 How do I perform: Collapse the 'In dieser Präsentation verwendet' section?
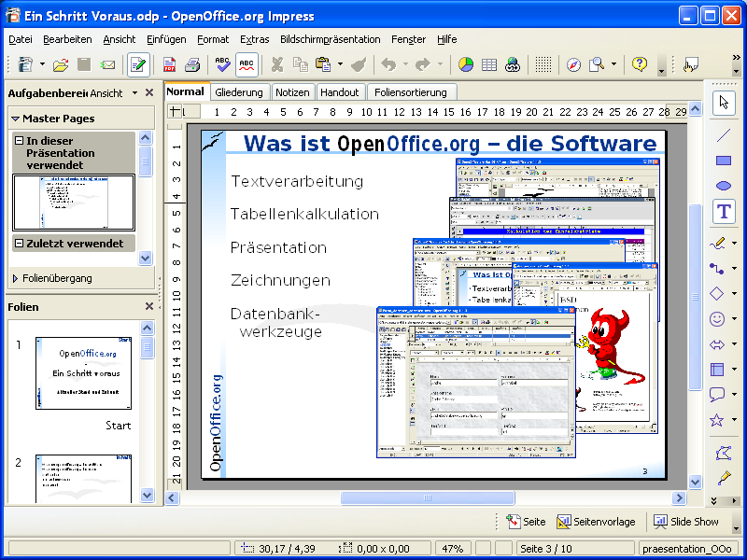coord(20,140)
